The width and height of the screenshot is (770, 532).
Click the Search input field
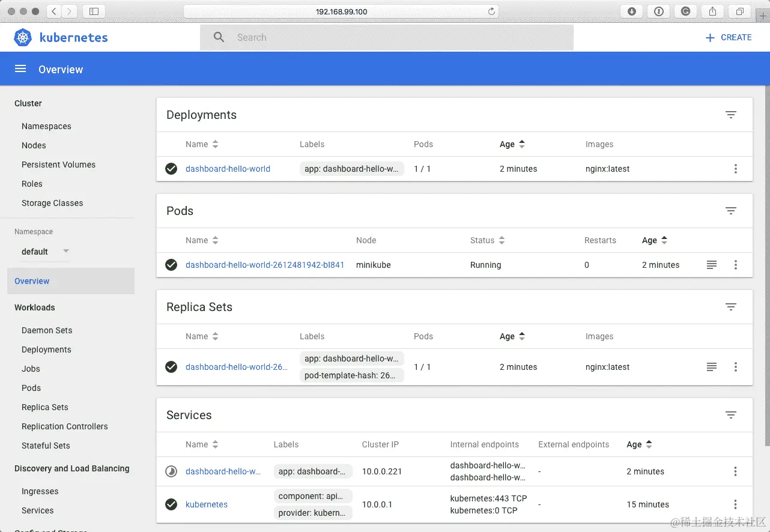tap(387, 37)
